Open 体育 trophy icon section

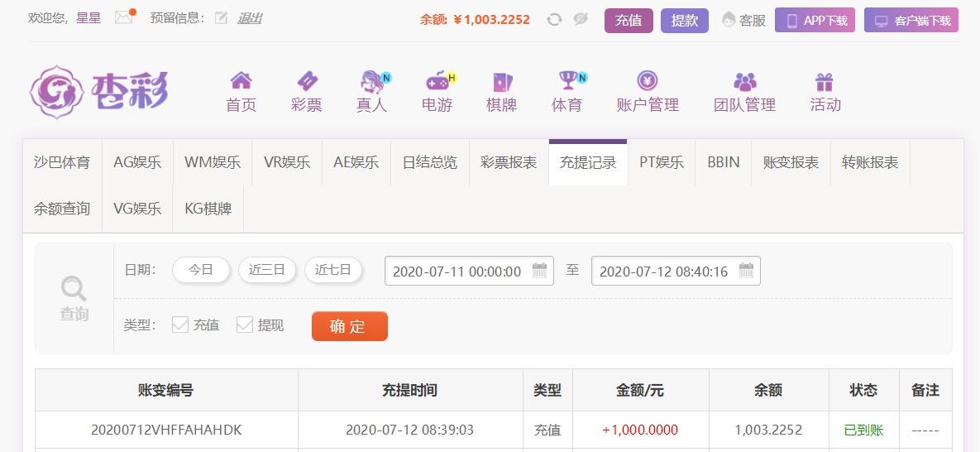tap(567, 80)
